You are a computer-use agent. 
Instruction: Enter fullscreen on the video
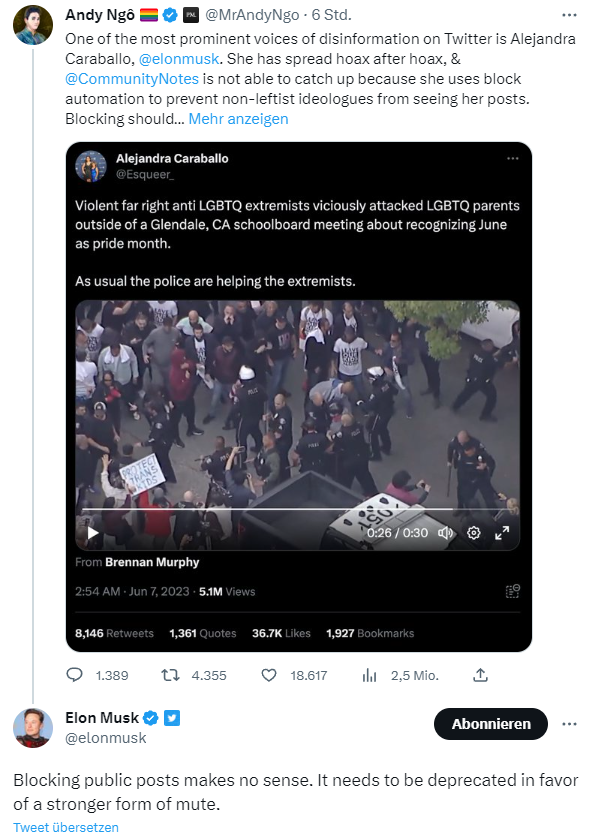502,533
